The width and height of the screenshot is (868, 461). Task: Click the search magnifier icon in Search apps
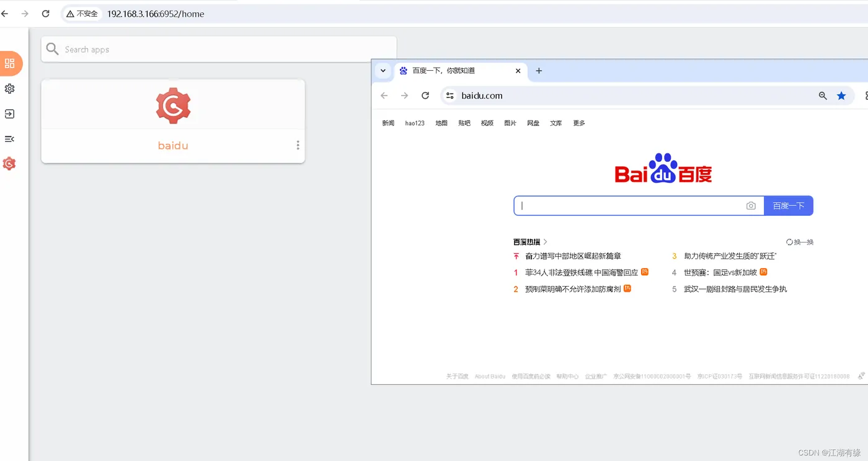point(53,49)
